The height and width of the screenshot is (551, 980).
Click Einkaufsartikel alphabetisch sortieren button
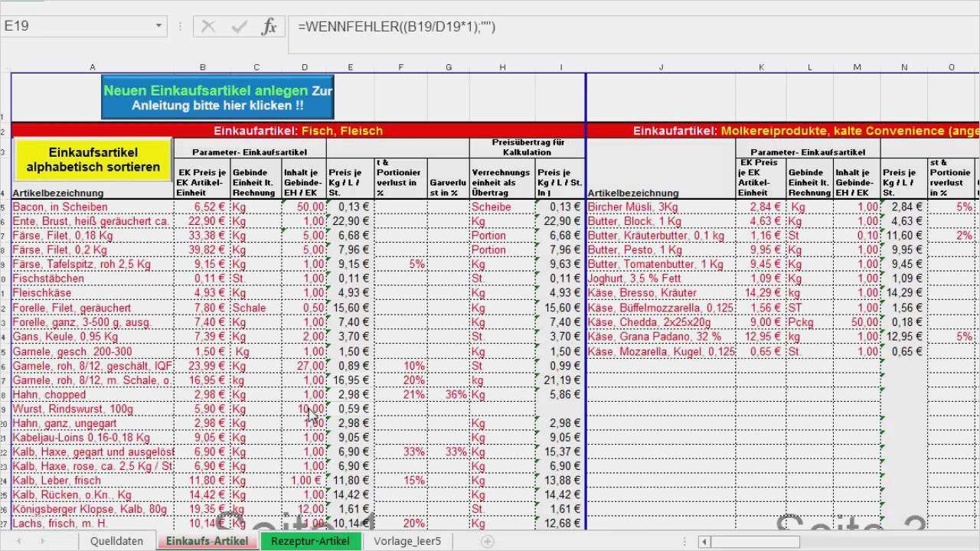point(93,159)
